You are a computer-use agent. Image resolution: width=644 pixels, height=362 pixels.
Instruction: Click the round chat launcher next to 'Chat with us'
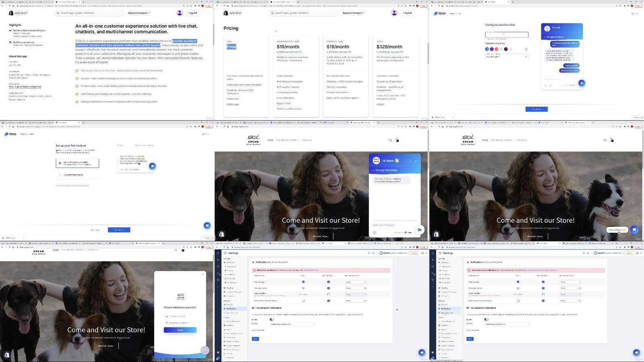click(634, 230)
